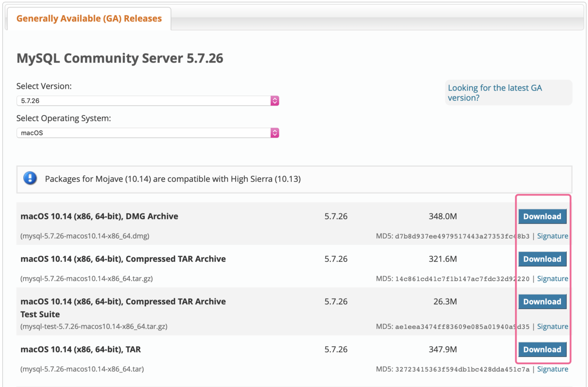Open the Signature link for the DMG Archive
This screenshot has width=588, height=387.
click(552, 235)
